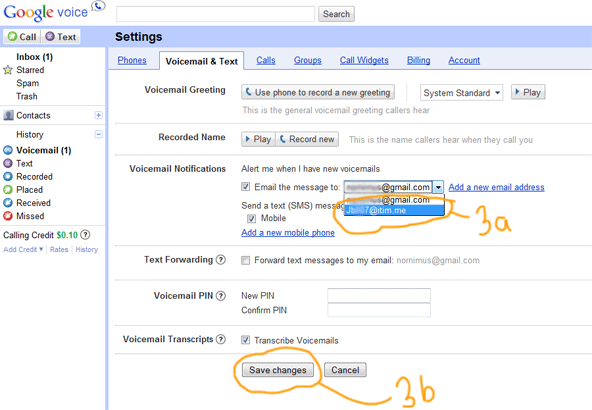Select the Voicemail & Text tab
592x410 pixels.
[x=202, y=61]
